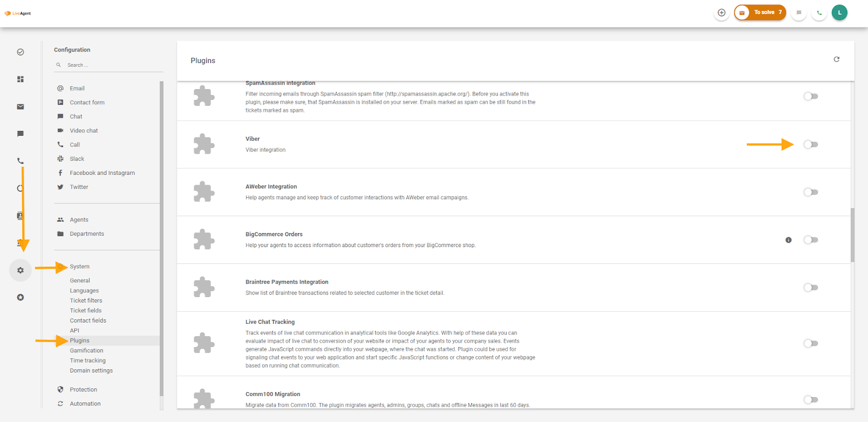Enable the BigCommerce Orders toggle

click(810, 240)
